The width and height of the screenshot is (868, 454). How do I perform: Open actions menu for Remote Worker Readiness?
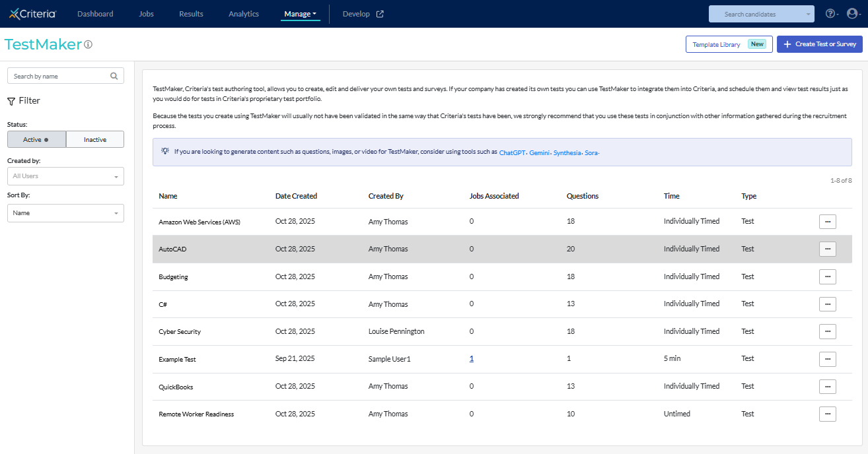[x=827, y=414]
